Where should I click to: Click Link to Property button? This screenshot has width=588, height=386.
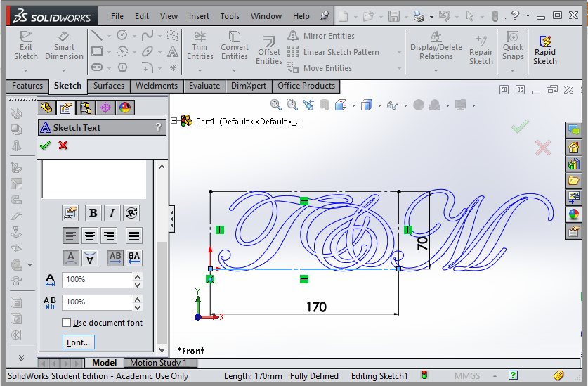coord(70,213)
